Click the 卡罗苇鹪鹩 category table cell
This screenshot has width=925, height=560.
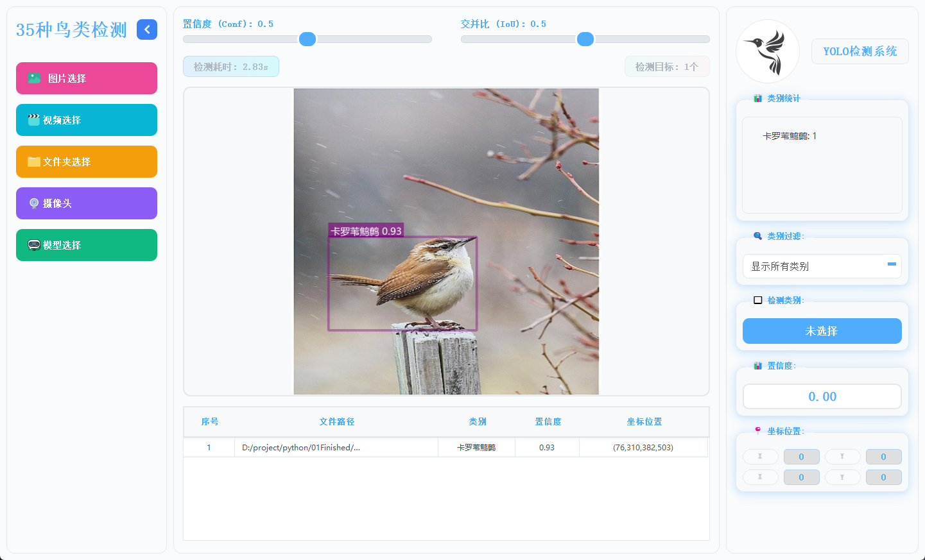(x=477, y=448)
